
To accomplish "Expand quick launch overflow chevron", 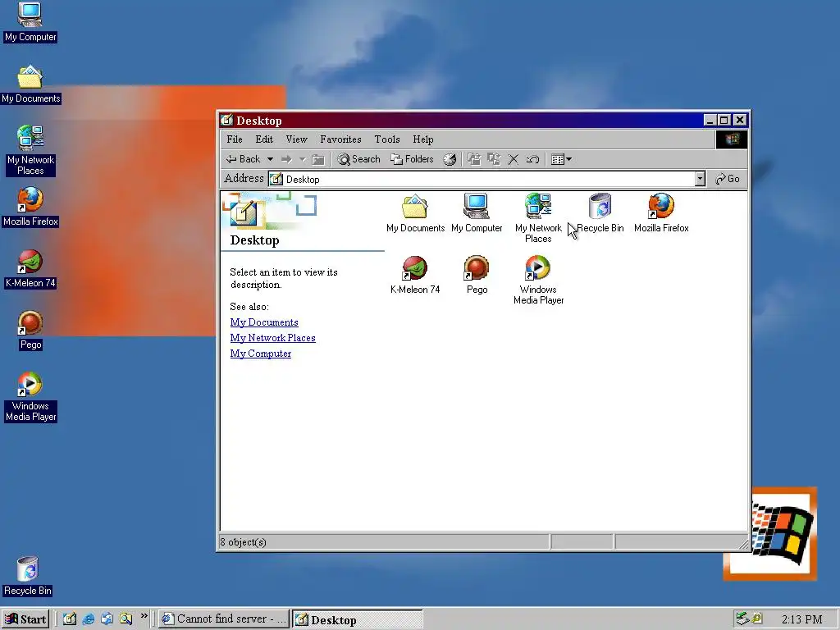I will point(144,616).
